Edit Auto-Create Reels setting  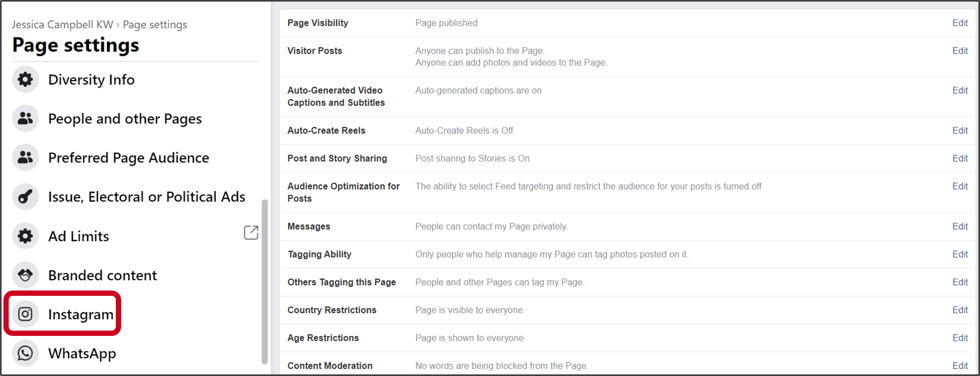point(960,131)
